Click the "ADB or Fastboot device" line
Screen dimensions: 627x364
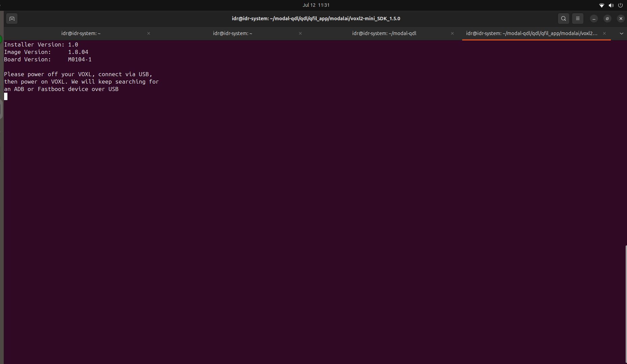click(x=61, y=89)
